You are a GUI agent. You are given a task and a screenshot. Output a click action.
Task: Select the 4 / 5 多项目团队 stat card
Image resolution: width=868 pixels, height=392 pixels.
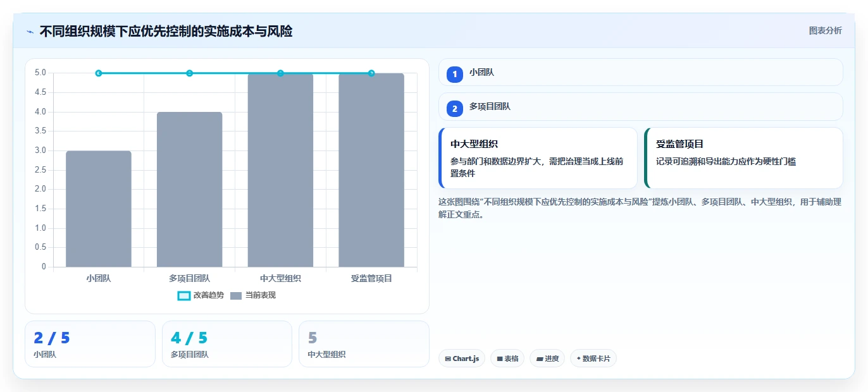(x=227, y=344)
